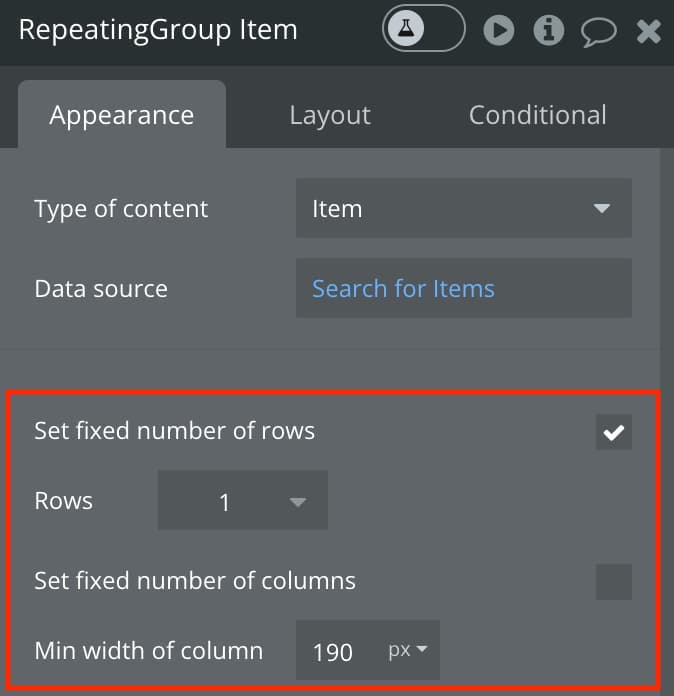Open the Type of content dropdown
Screen dimensions: 674x696
[464, 208]
